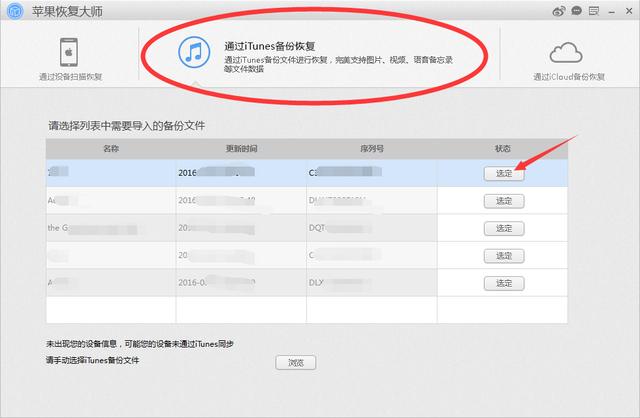The height and width of the screenshot is (418, 640).
Task: Click 选定 button in second backup row
Action: (x=503, y=201)
